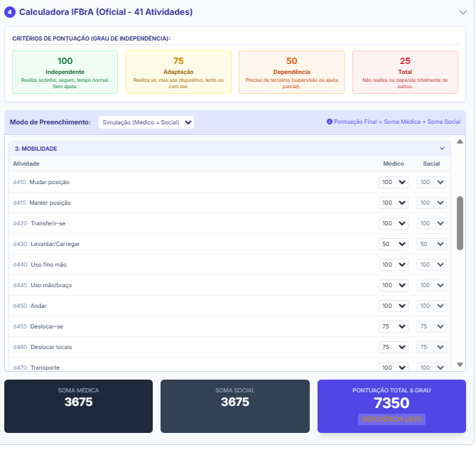This screenshot has width=476, height=450.
Task: Collapse the 3. Mobilidade section chevron
Action: point(443,149)
